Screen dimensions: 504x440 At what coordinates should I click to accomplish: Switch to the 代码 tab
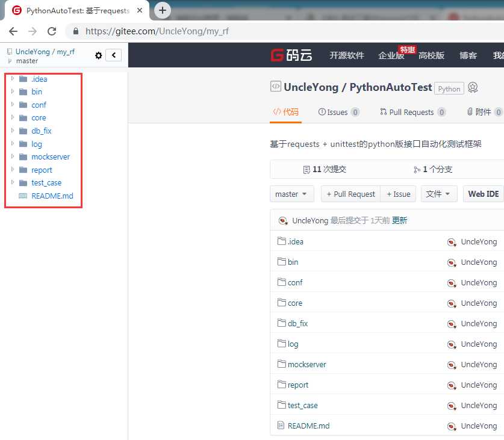click(x=285, y=112)
